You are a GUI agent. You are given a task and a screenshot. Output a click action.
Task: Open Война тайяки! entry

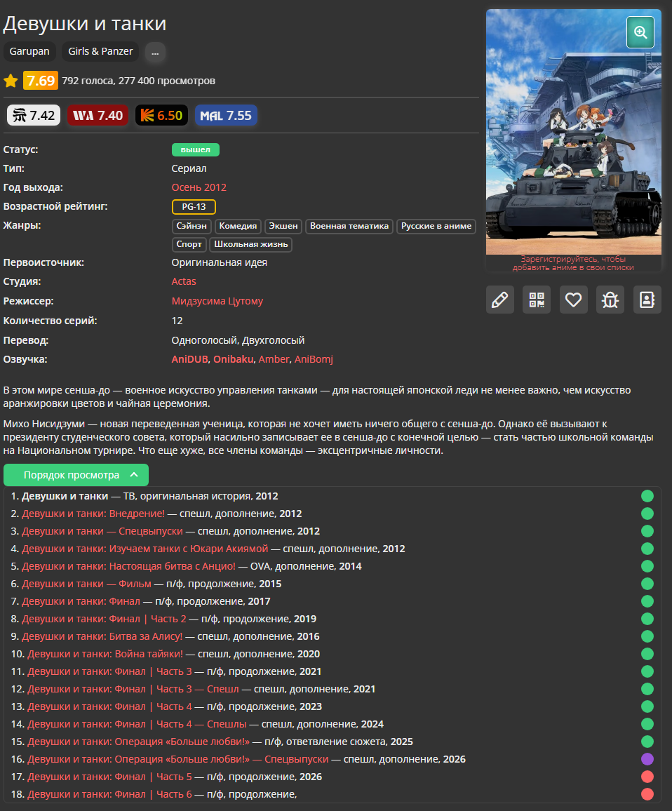[x=105, y=655]
